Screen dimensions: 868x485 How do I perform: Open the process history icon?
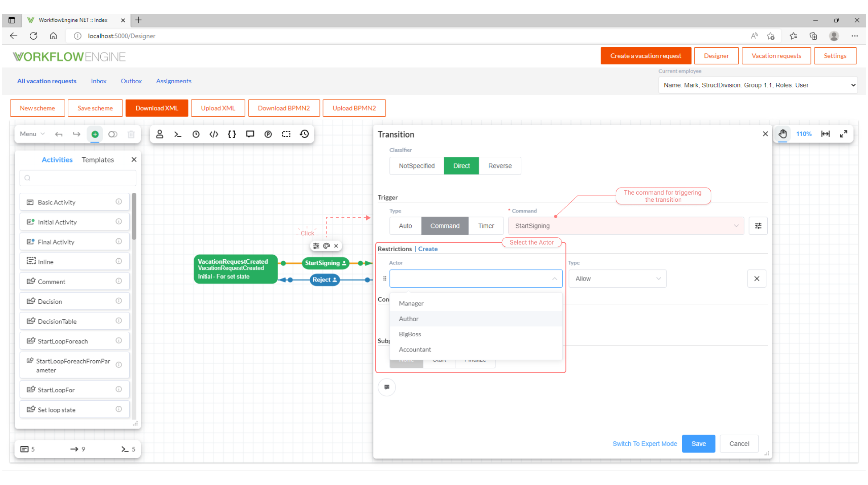click(304, 134)
